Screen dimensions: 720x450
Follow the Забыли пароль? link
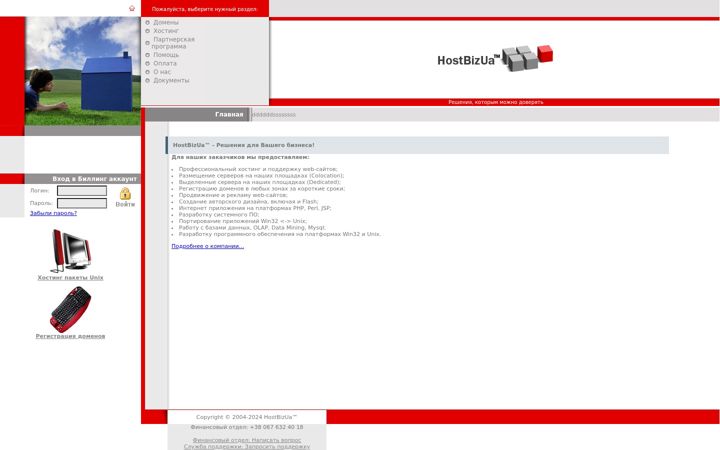tap(53, 213)
